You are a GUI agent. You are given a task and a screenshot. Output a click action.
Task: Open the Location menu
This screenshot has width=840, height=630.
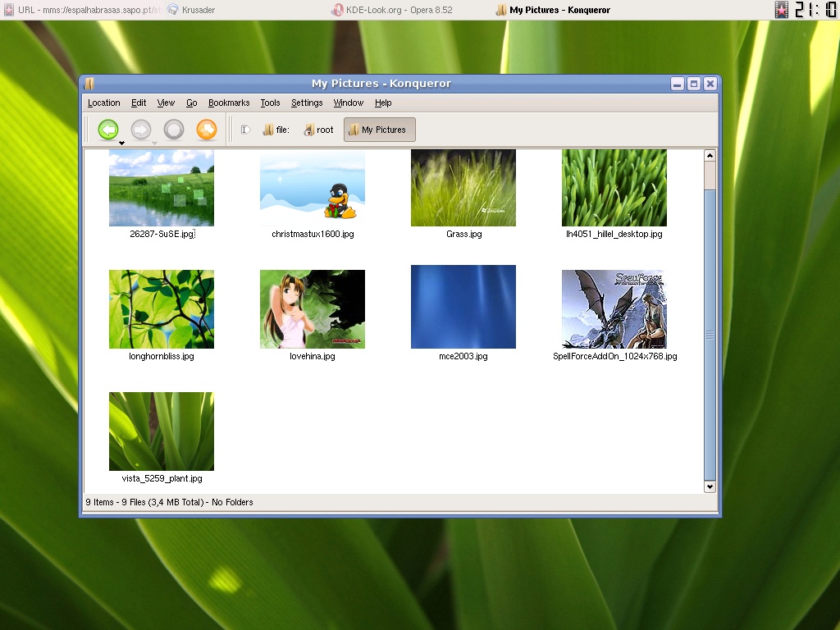104,103
